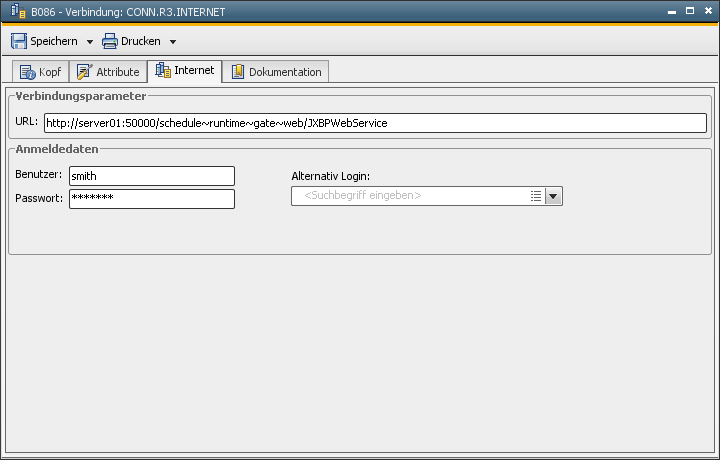720x460 pixels.
Task: Click the Verbindungsparameter group heading
Action: point(81,96)
